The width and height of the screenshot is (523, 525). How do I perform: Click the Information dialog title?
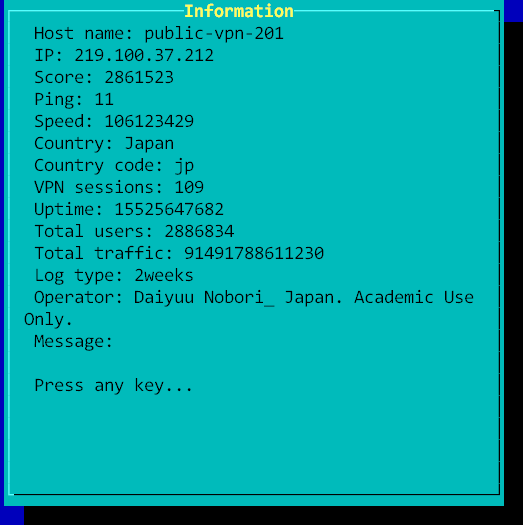(239, 11)
